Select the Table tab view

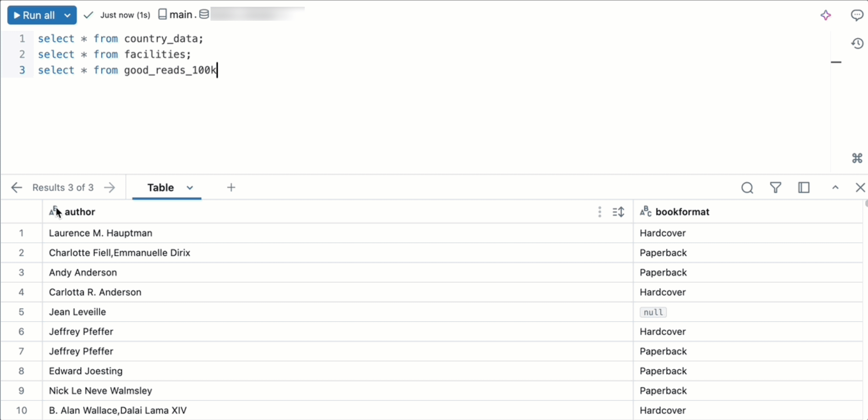point(160,187)
